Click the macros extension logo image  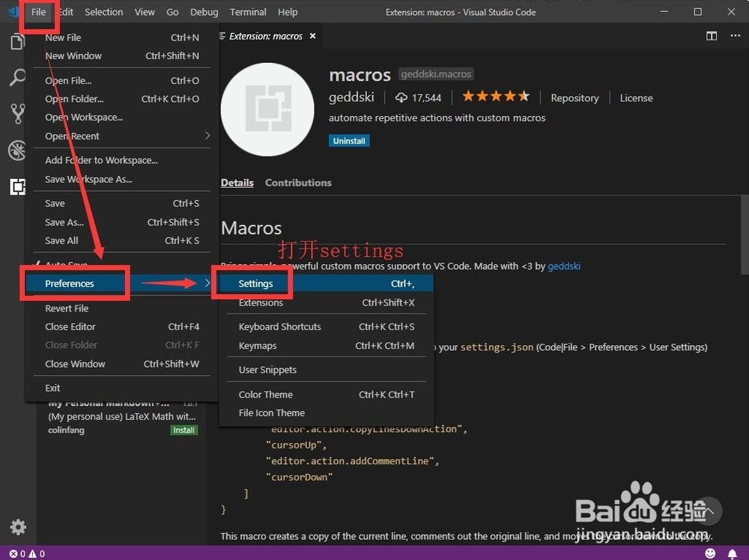[267, 109]
